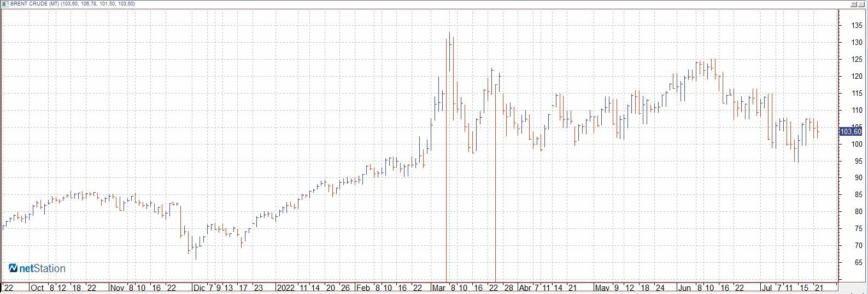Restore the chart window with the restore button

click(x=854, y=4)
